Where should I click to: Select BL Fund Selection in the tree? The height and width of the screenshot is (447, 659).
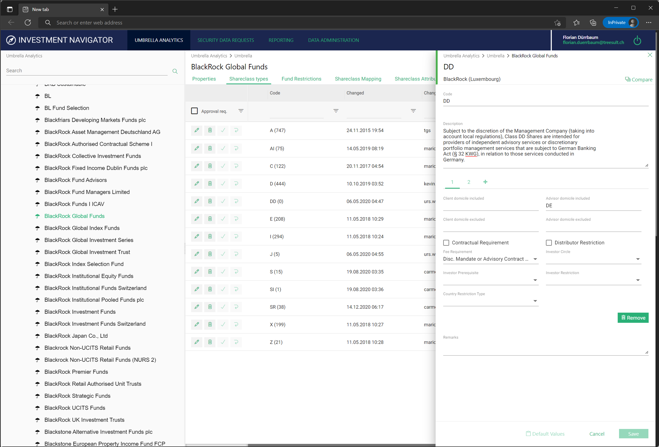pos(67,108)
